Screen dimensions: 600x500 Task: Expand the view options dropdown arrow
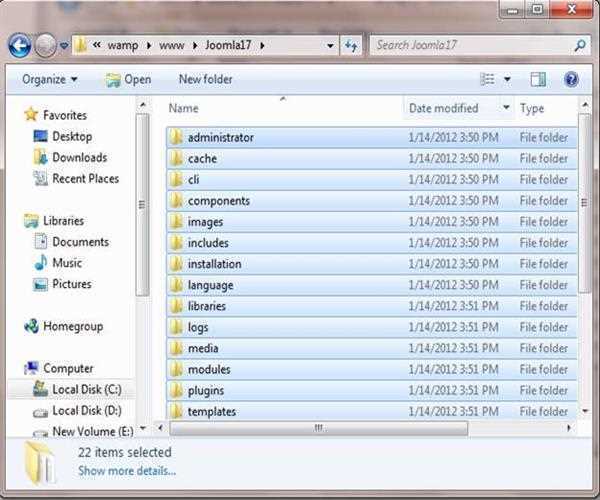(507, 79)
